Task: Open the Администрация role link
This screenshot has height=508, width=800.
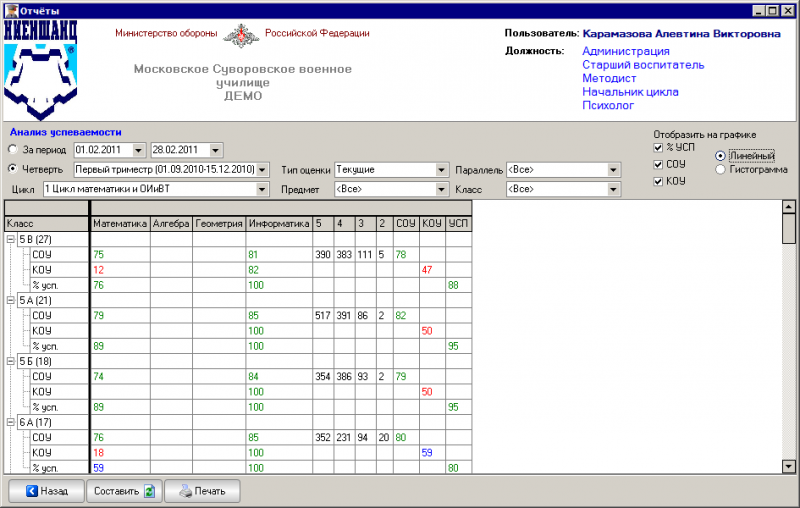Action: [x=626, y=51]
